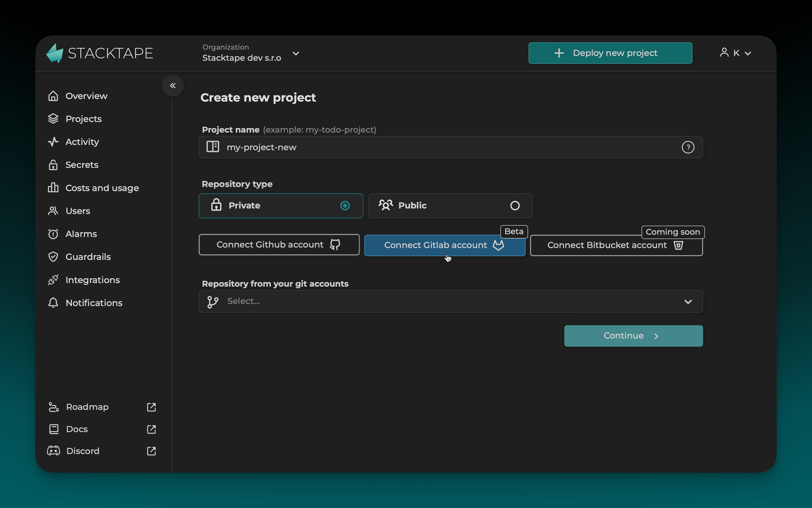The width and height of the screenshot is (812, 508).
Task: Navigate to Secrets in sidebar
Action: point(73,165)
